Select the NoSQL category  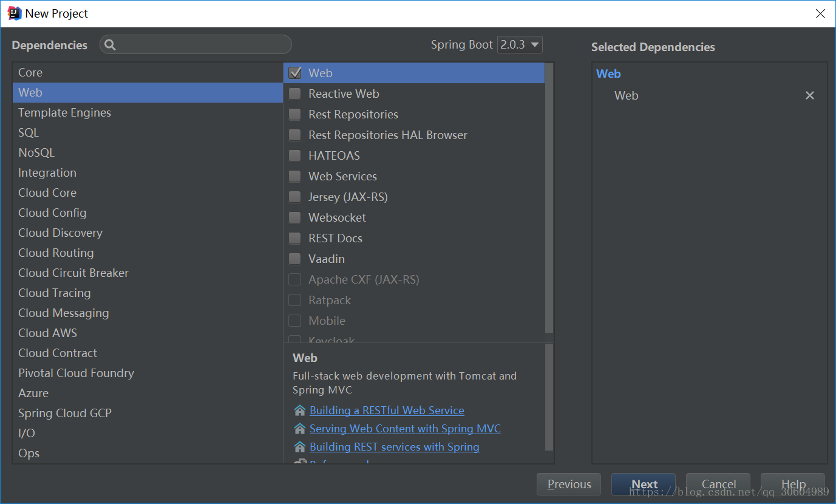pos(148,152)
